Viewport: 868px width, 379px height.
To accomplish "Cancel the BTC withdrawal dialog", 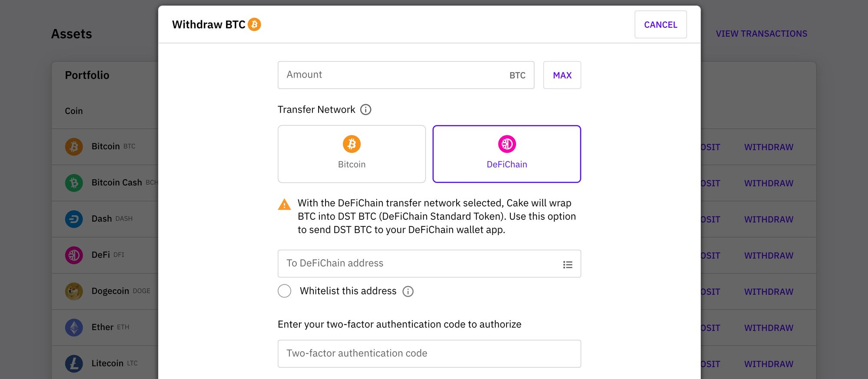I will pos(661,25).
